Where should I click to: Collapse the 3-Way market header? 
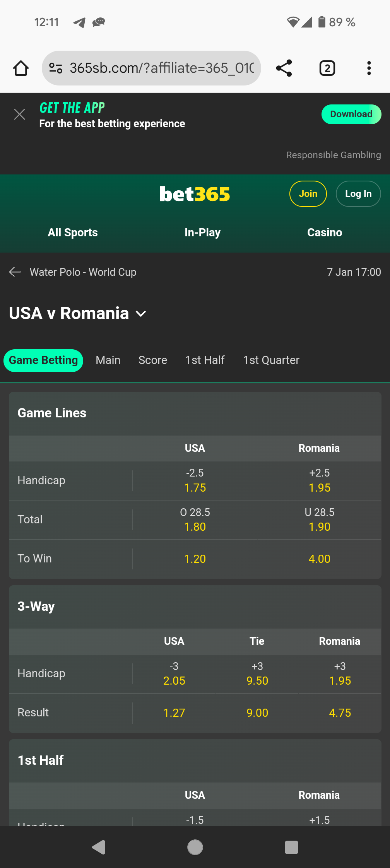pyautogui.click(x=195, y=607)
